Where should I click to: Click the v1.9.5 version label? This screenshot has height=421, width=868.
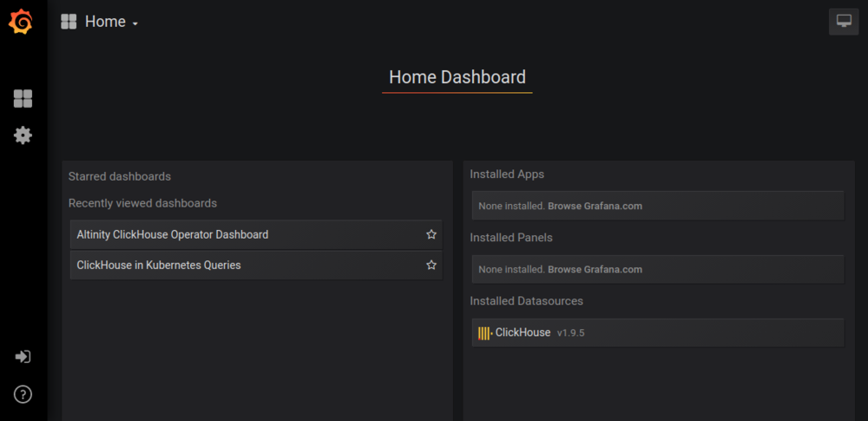(x=570, y=332)
